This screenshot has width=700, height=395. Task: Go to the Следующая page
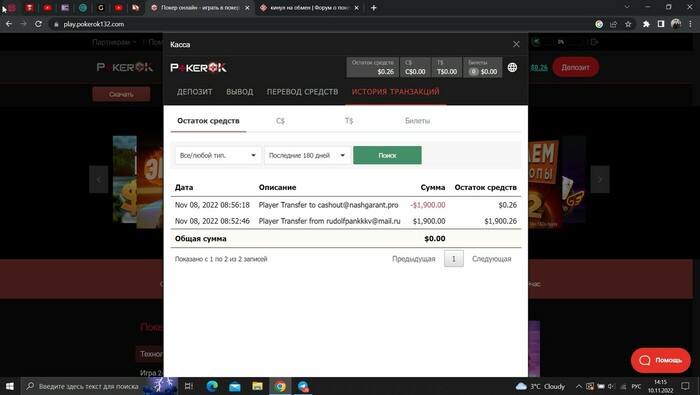pyautogui.click(x=492, y=259)
